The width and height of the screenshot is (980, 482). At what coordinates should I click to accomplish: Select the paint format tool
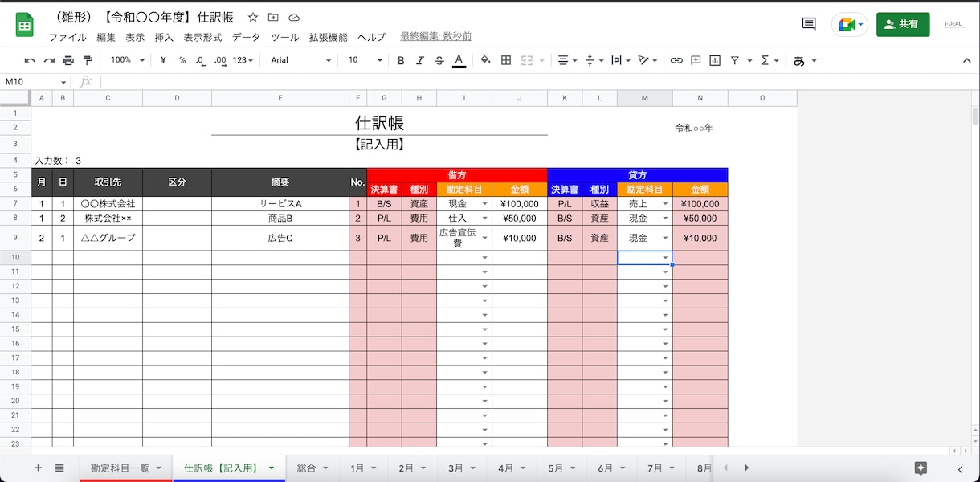88,60
